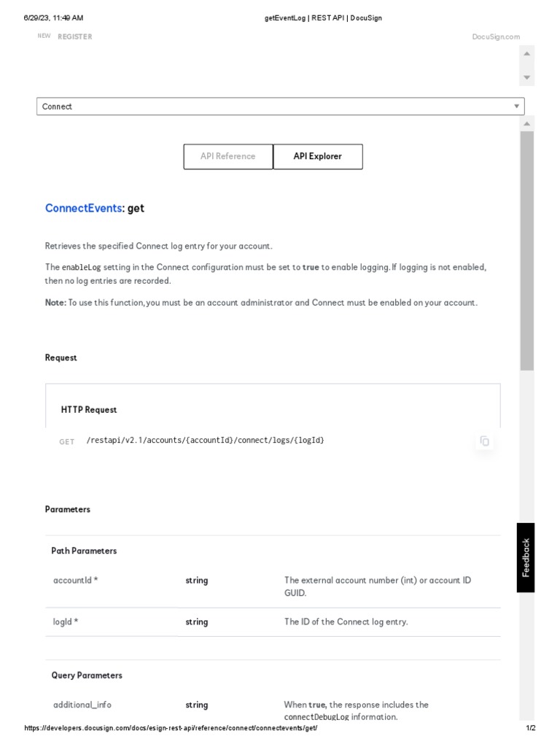Open the Feedback side button
This screenshot has height=747, width=560.
[x=526, y=557]
